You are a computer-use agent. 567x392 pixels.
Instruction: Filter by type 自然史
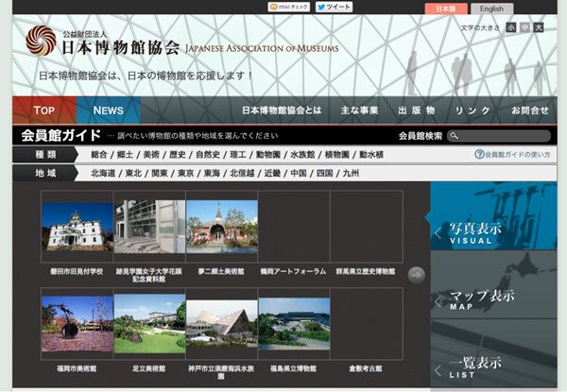click(x=208, y=155)
